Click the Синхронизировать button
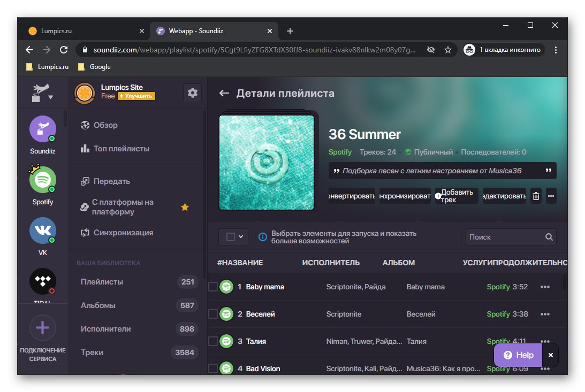585x392 pixels. tap(405, 196)
